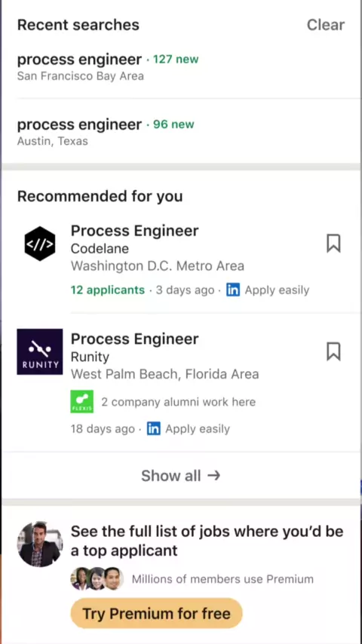Clear the recent searches
This screenshot has width=362, height=644.
click(x=326, y=25)
